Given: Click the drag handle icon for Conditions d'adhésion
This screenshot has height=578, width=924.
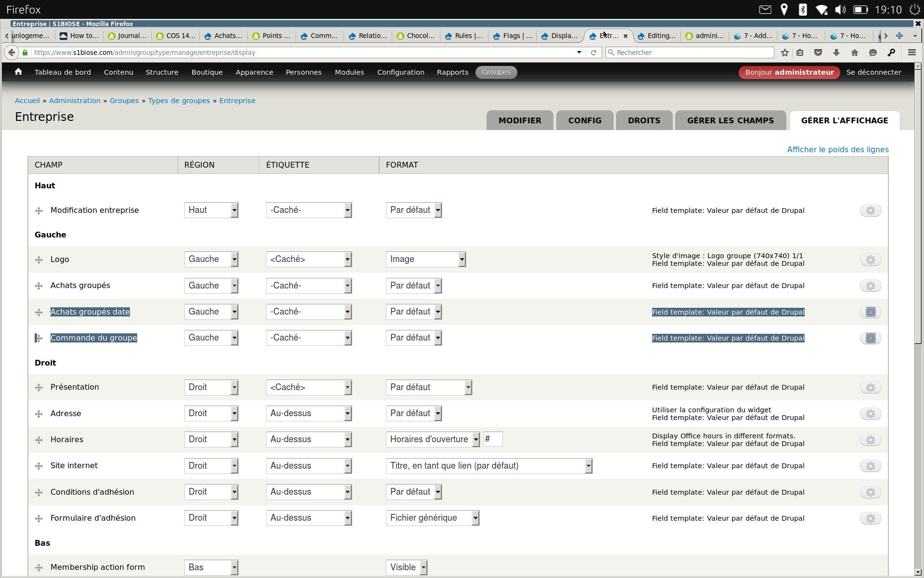Looking at the screenshot, I should (x=38, y=491).
